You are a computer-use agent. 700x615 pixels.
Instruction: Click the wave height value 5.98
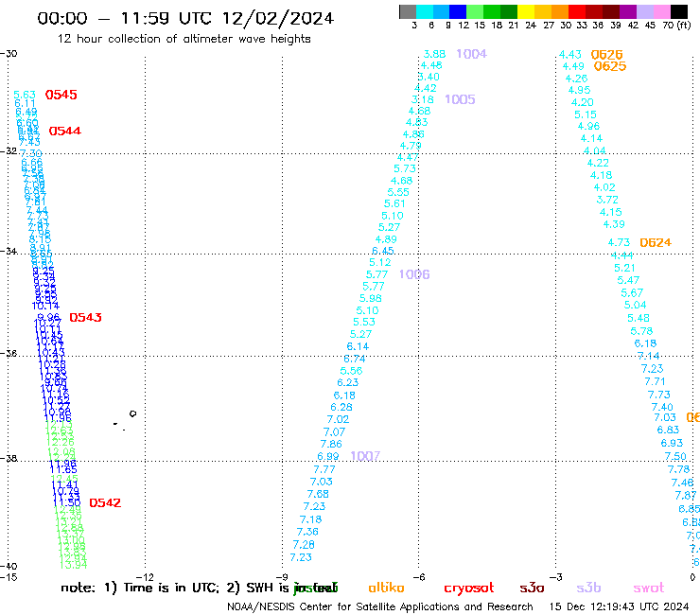pyautogui.click(x=371, y=298)
